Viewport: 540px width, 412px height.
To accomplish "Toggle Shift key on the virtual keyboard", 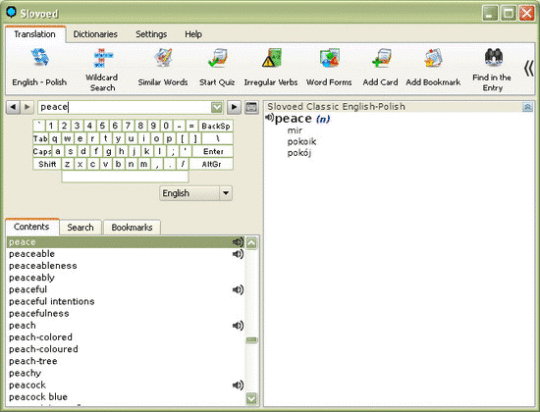I will pos(47,164).
